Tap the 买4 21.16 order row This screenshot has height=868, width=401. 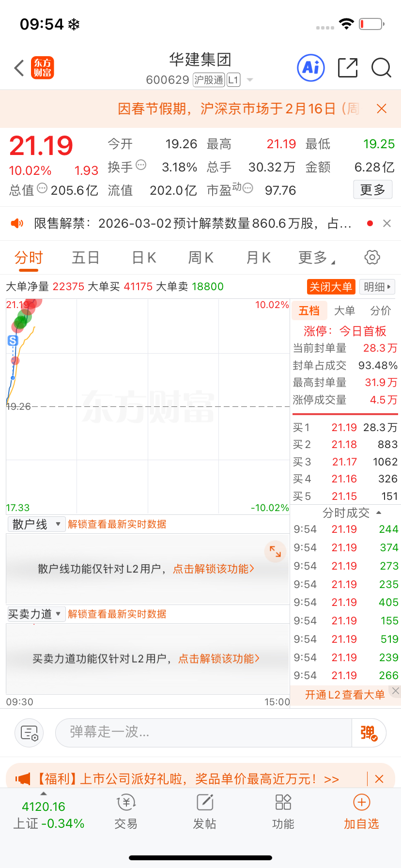pos(345,479)
